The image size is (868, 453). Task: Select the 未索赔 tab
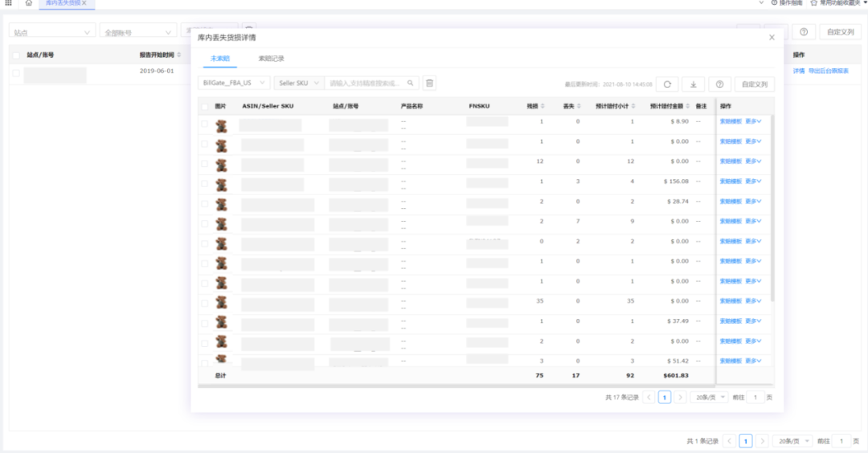(219, 59)
